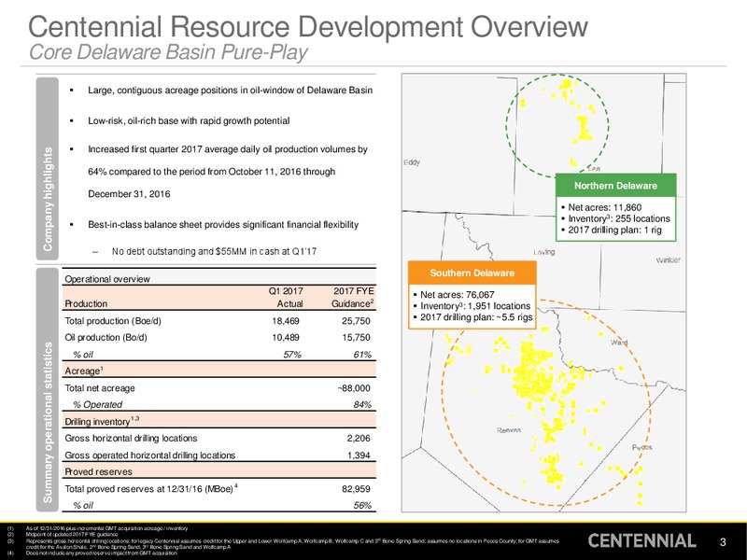
Task: Click the value 10,489 in Oil production row
Action: point(286,337)
